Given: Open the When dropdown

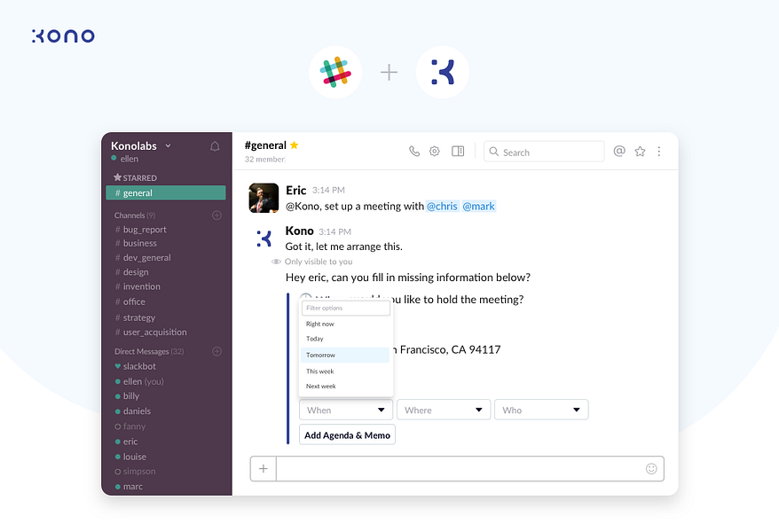Looking at the screenshot, I should click(346, 410).
